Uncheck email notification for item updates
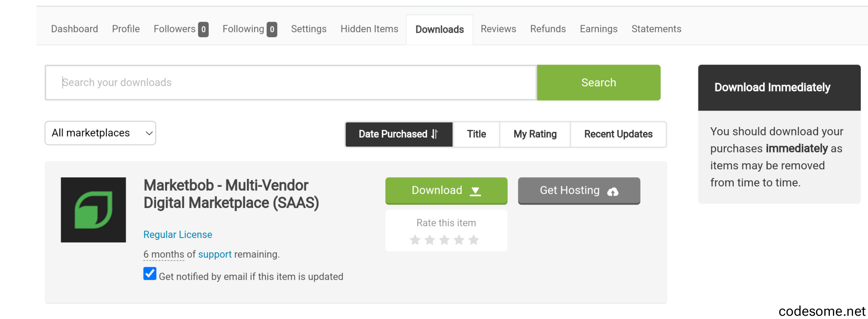Viewport: 868px width, 319px height. pyautogui.click(x=150, y=274)
